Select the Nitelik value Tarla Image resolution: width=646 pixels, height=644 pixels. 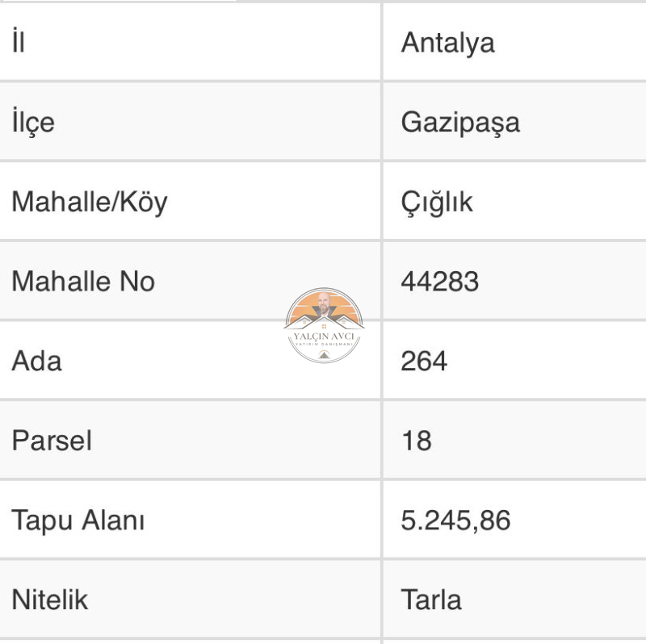[431, 600]
